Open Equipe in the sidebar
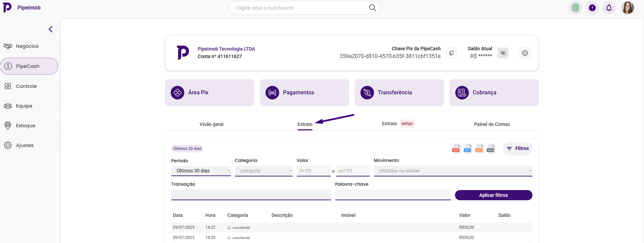644x243 pixels. (x=18, y=106)
